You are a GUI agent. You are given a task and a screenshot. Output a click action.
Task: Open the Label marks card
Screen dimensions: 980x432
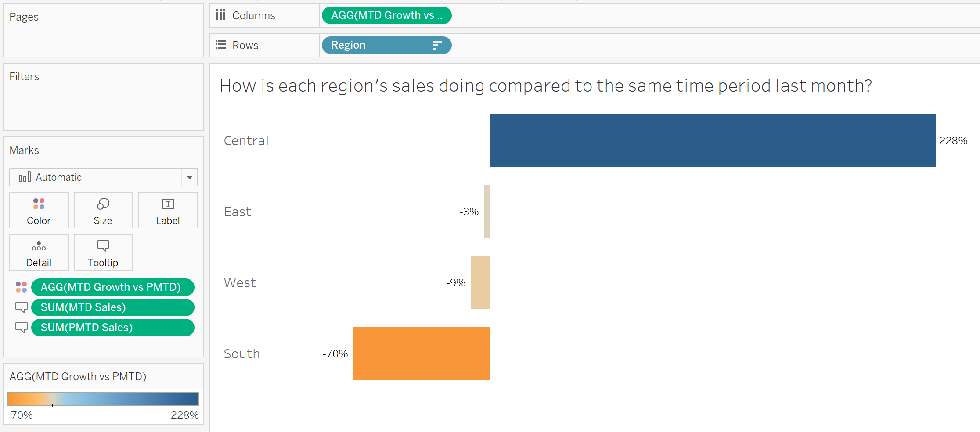click(x=168, y=210)
